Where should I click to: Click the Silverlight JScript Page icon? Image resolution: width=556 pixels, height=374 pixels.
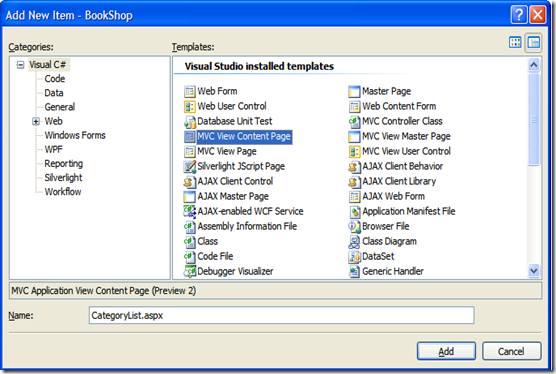point(189,167)
